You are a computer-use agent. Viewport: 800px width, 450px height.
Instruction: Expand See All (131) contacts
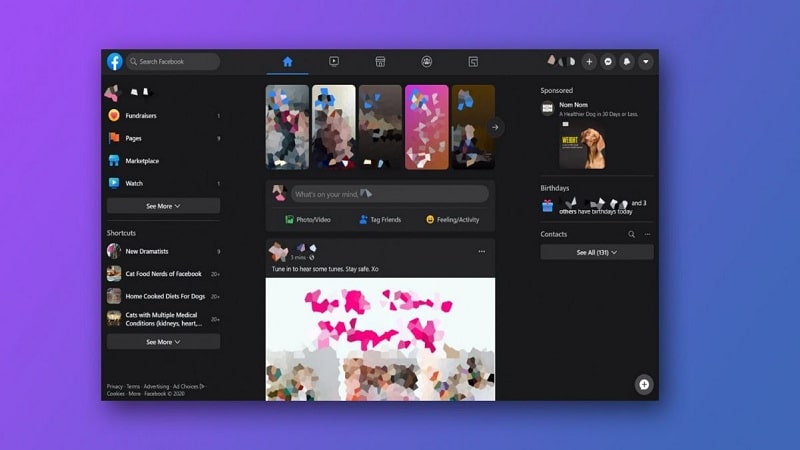coord(597,253)
